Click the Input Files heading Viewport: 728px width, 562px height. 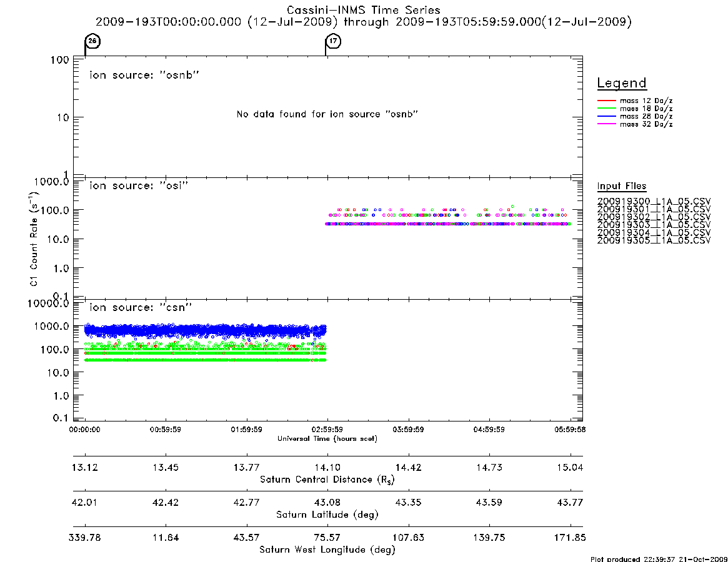point(622,186)
